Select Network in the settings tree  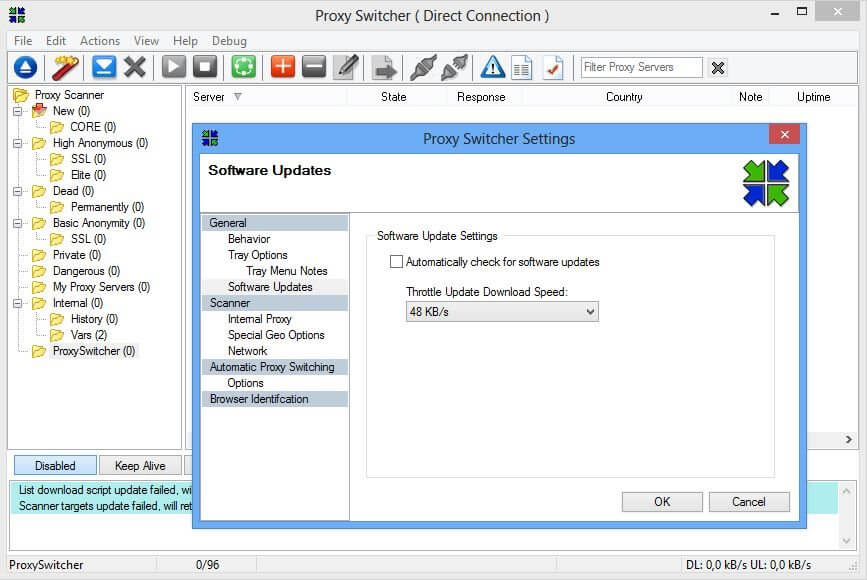247,351
